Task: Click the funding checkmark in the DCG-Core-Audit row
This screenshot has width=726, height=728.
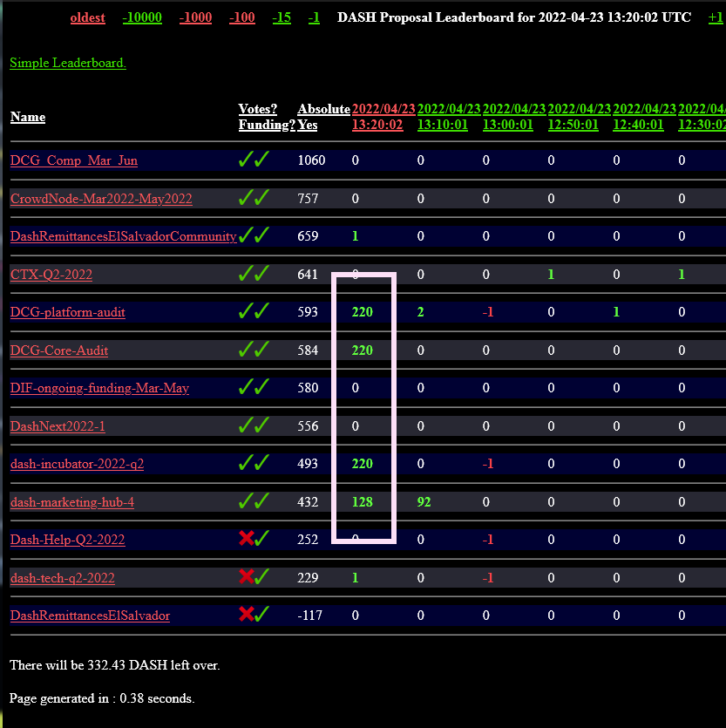Action: click(261, 349)
